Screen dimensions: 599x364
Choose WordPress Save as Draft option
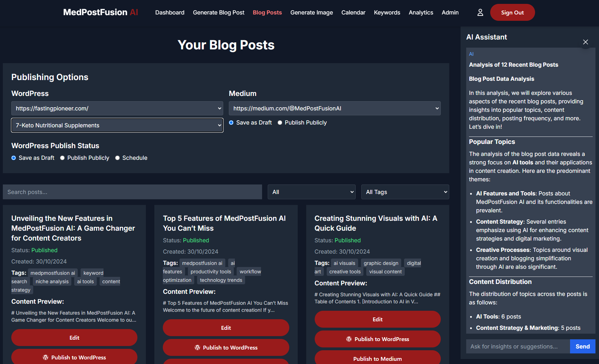[14, 158]
